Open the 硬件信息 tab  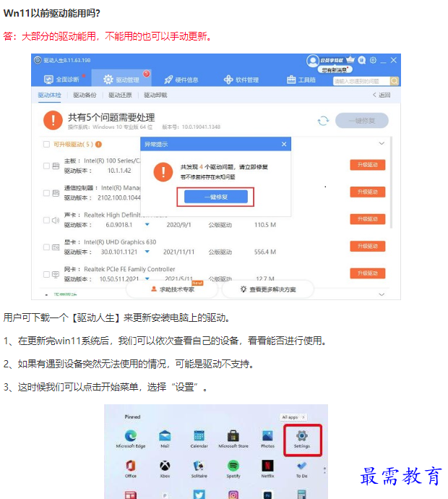click(x=181, y=80)
